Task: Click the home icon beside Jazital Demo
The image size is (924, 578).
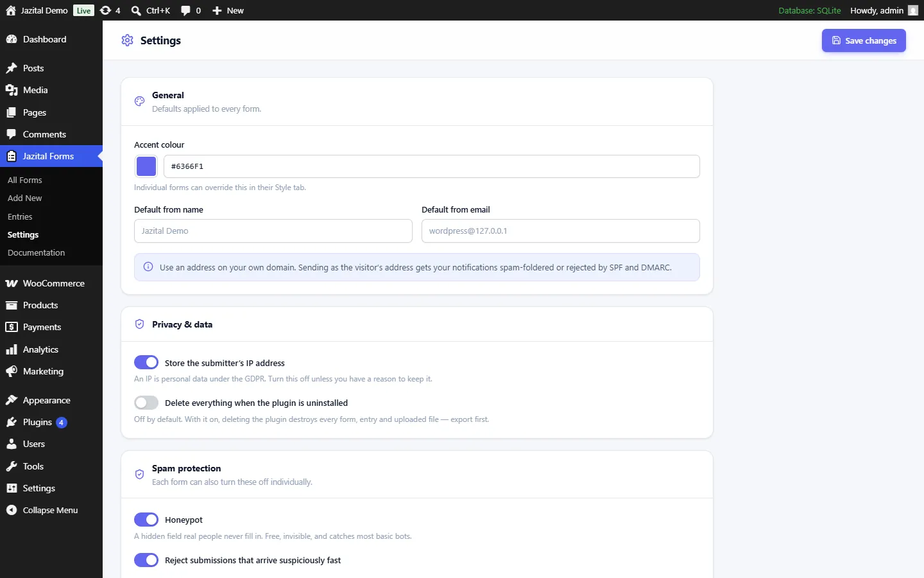Action: pos(11,10)
